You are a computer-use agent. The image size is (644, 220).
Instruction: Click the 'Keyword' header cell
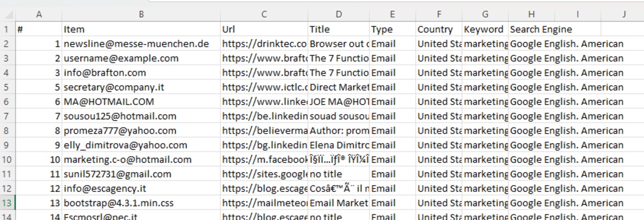pyautogui.click(x=485, y=29)
